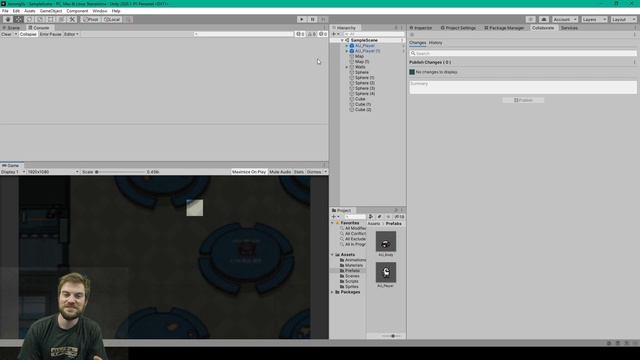Click the Stats button in Game view

pos(298,172)
